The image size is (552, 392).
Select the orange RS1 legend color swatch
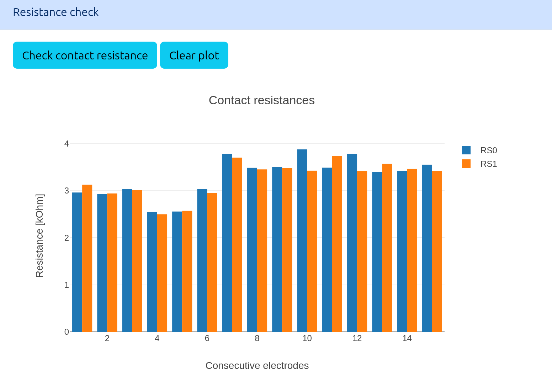click(466, 164)
